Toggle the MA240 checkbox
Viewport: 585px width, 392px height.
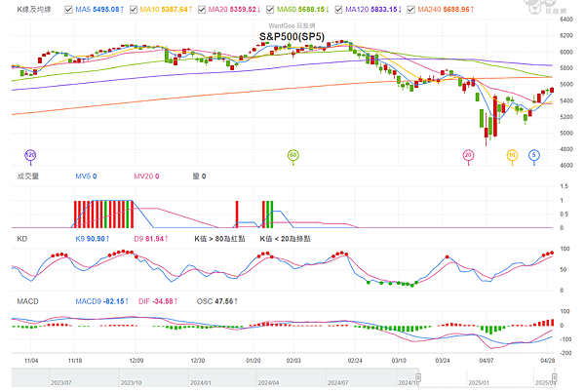coord(410,10)
